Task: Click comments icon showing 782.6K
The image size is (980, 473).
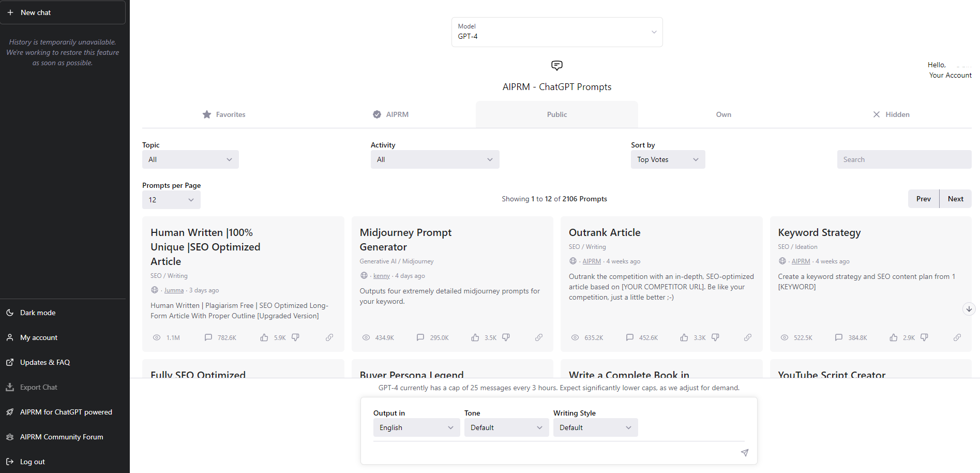Action: click(x=208, y=337)
